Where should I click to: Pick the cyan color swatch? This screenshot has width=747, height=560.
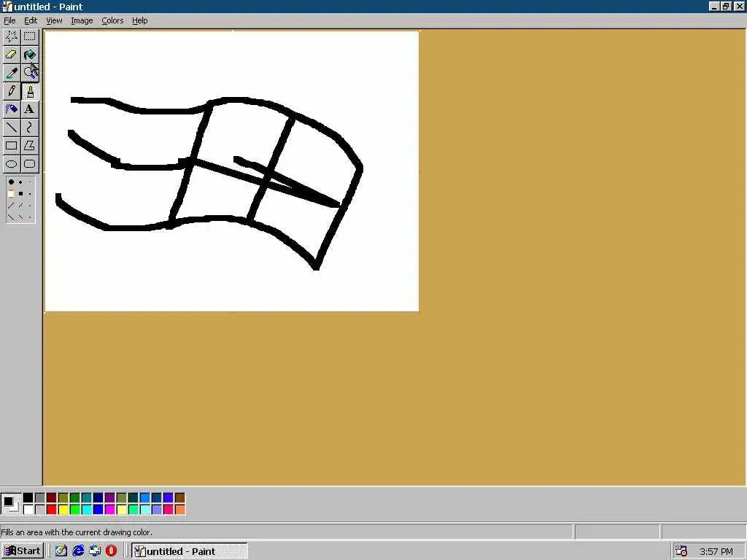(86, 510)
